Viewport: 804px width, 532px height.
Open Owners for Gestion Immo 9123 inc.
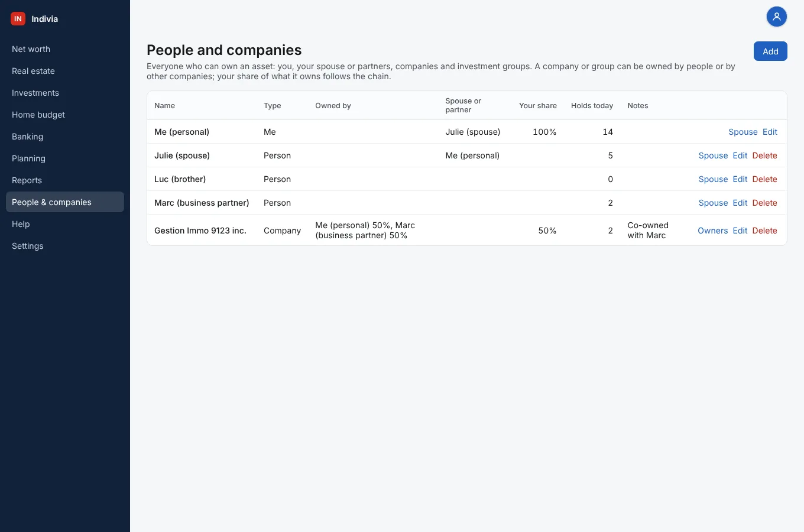coord(712,231)
